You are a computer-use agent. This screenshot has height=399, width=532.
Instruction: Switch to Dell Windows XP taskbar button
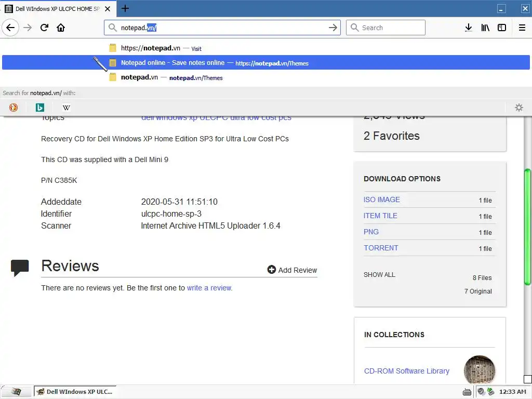pyautogui.click(x=75, y=392)
